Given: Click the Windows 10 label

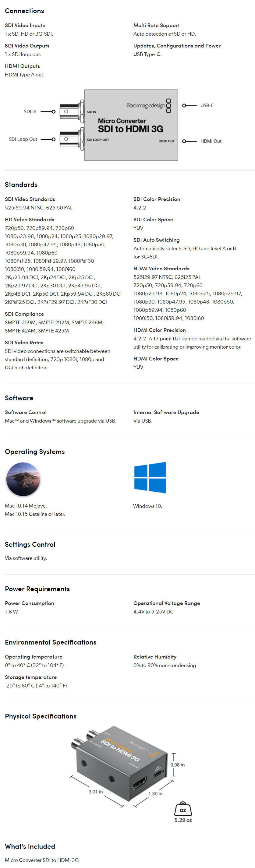Looking at the screenshot, I should tap(148, 506).
